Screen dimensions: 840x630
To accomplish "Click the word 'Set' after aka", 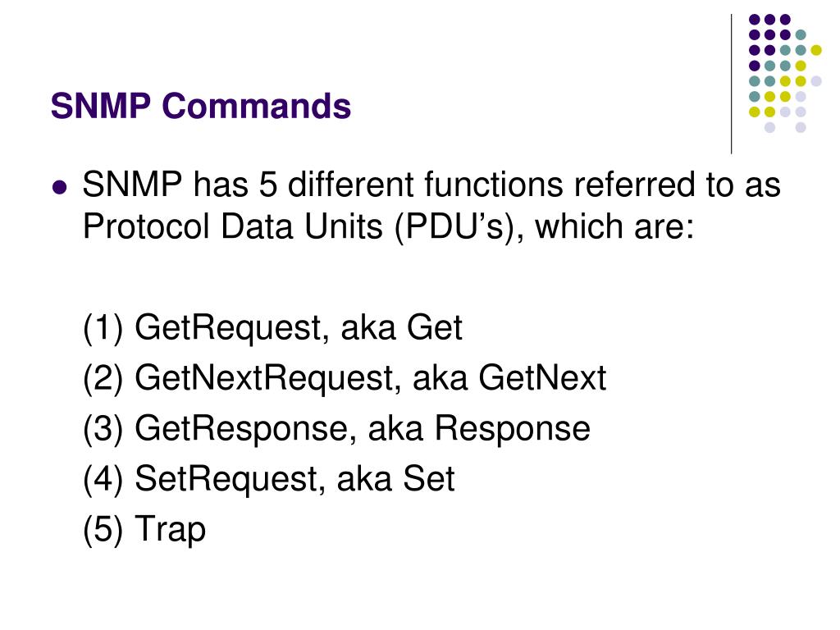I will point(428,479).
